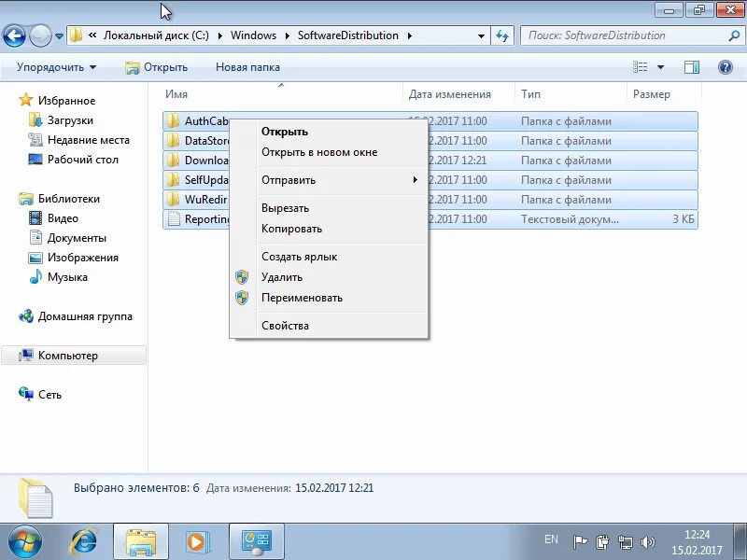The width and height of the screenshot is (747, 560).
Task: Choose Удалить in the context menu
Action: tap(329, 277)
